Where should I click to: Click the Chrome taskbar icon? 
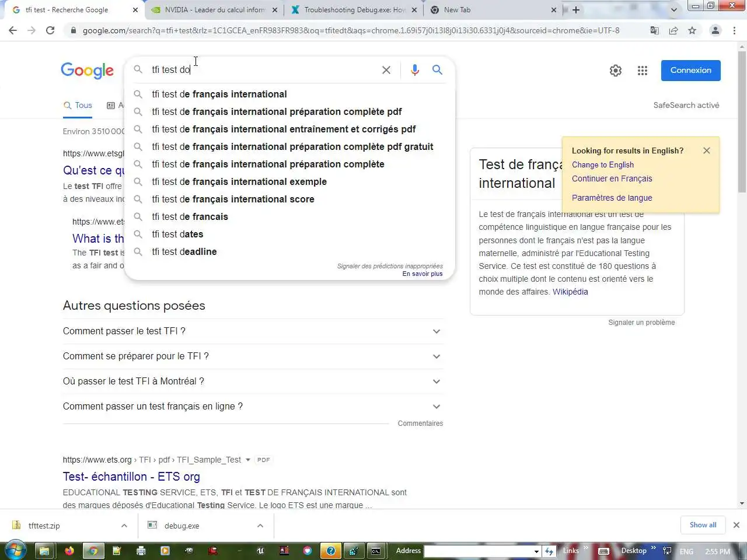93,550
